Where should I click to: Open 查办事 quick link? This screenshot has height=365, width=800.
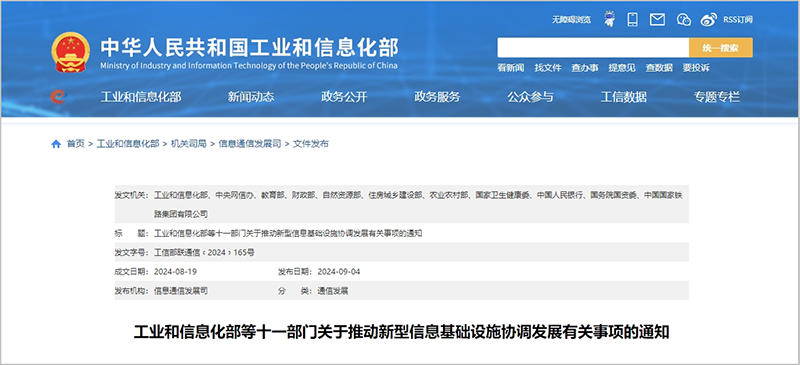[x=585, y=67]
